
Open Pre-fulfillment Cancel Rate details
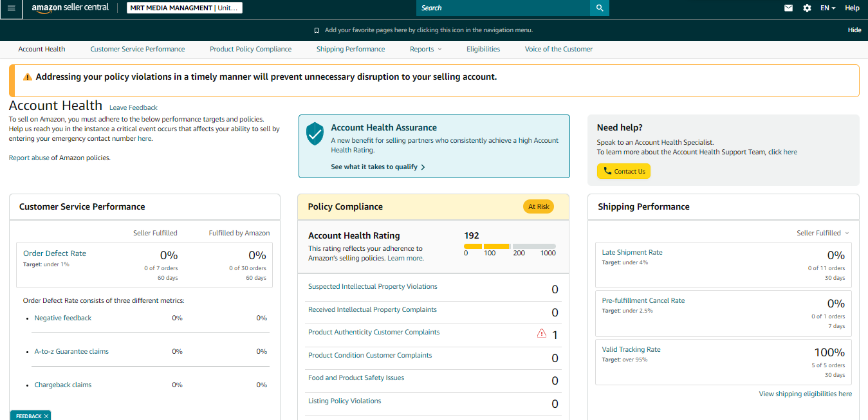(643, 300)
